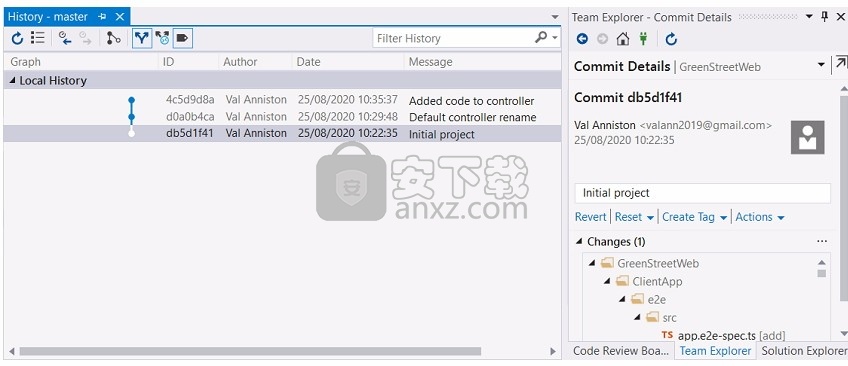Open Commit Details page dropdown
Screen dimensions: 848x366
coord(821,65)
